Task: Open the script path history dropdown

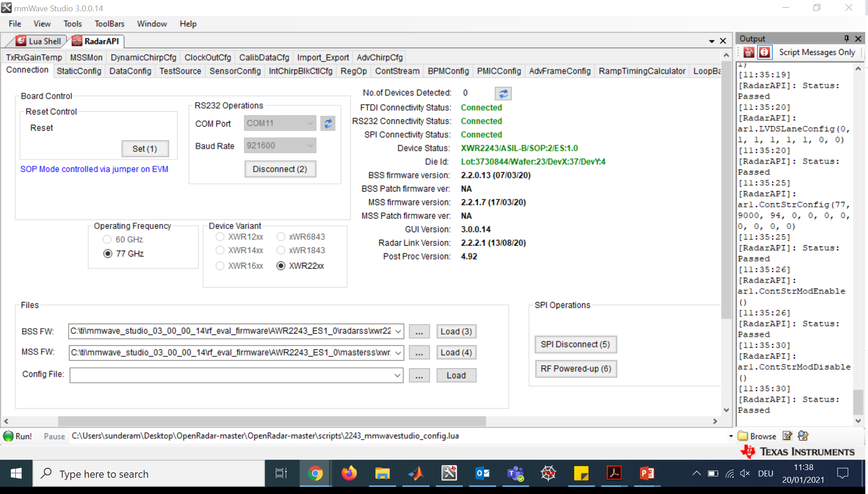Action: (731, 436)
